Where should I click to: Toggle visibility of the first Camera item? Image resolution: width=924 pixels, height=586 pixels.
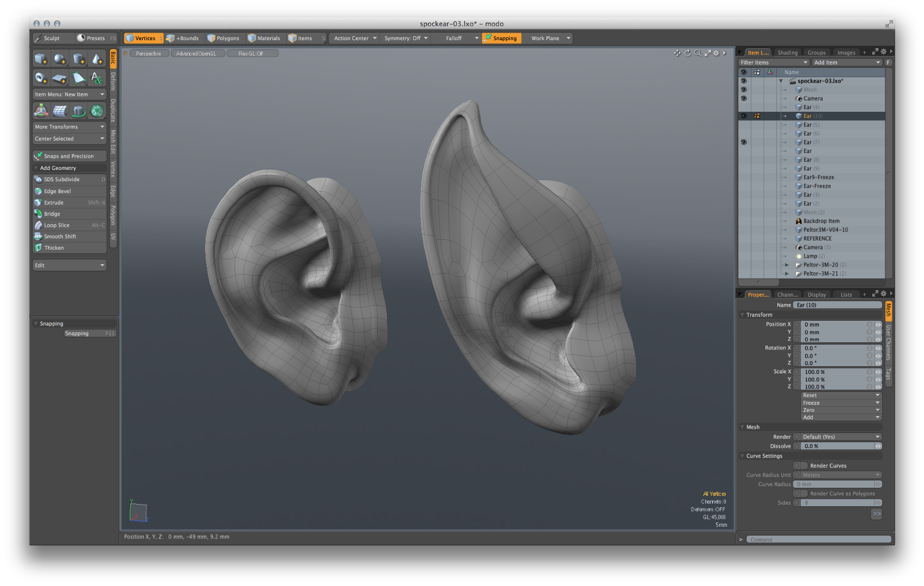[x=744, y=98]
